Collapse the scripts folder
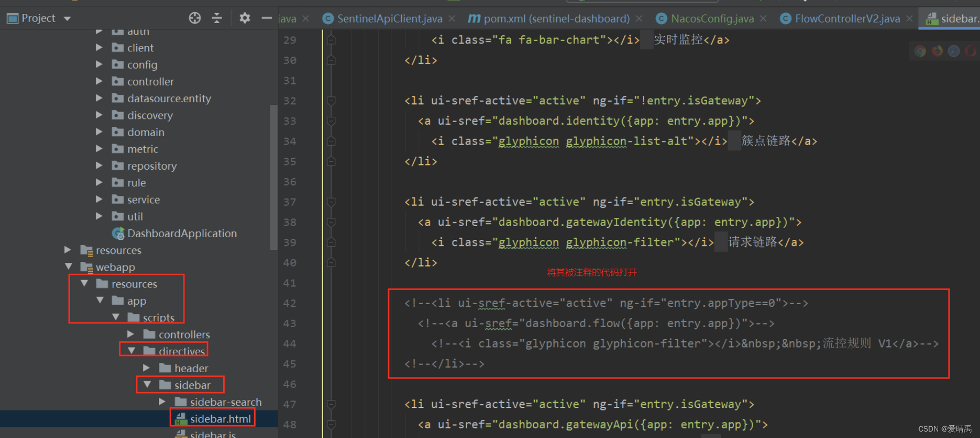Screen dimensions: 980x438 [x=116, y=318]
